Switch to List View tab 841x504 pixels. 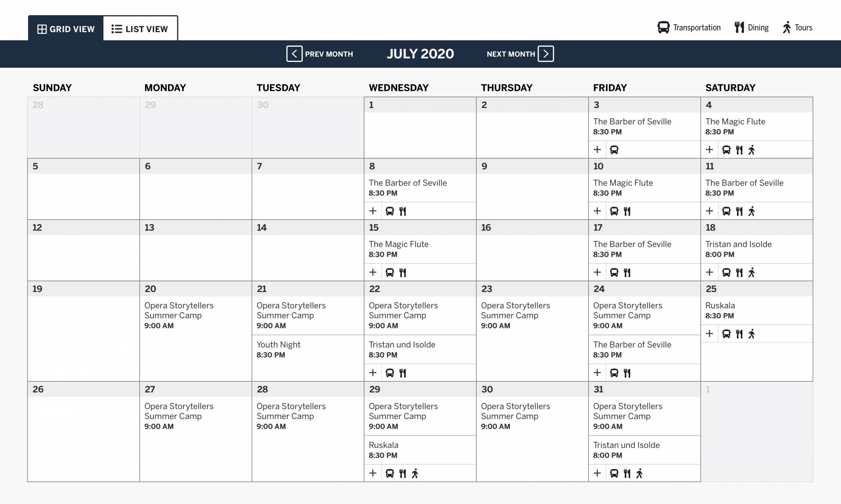[140, 29]
